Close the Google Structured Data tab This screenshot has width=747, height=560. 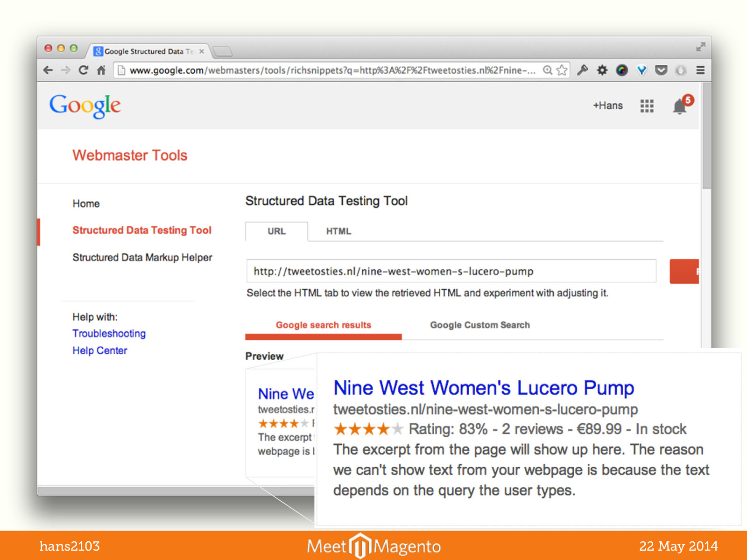click(202, 51)
